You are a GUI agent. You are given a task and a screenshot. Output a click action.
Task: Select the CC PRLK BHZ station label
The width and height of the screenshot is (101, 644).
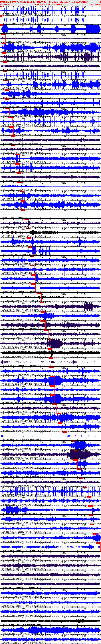click(x=23, y=560)
